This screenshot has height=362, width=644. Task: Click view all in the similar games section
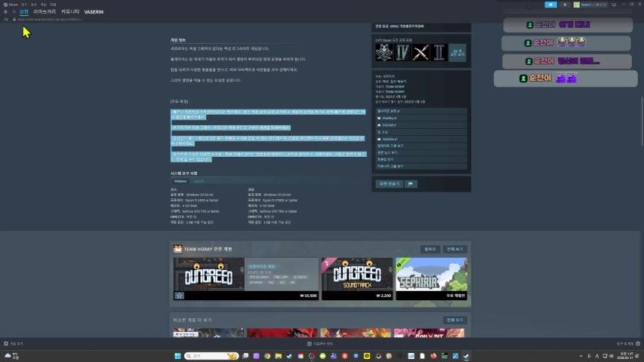pyautogui.click(x=454, y=320)
